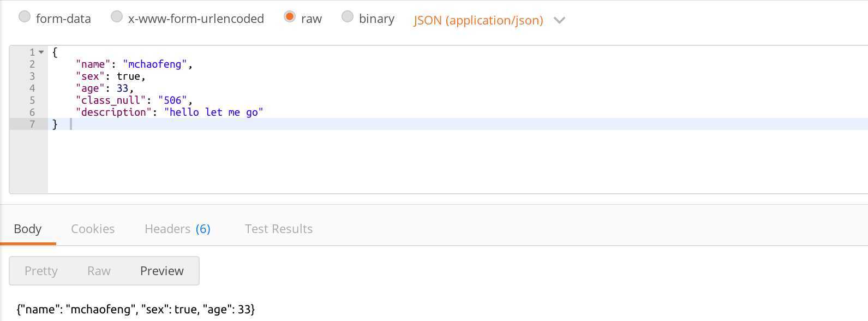Select the binary body radio button
This screenshot has width=868, height=321.
click(x=348, y=17)
